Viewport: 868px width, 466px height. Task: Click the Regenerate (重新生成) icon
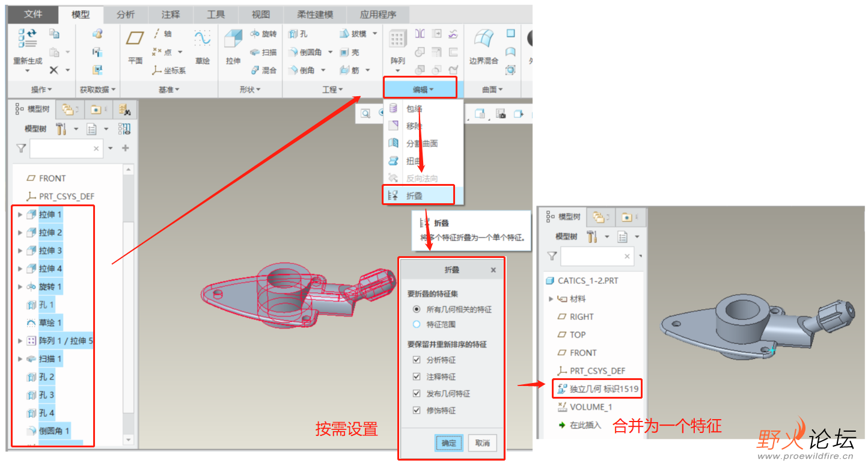pos(27,38)
